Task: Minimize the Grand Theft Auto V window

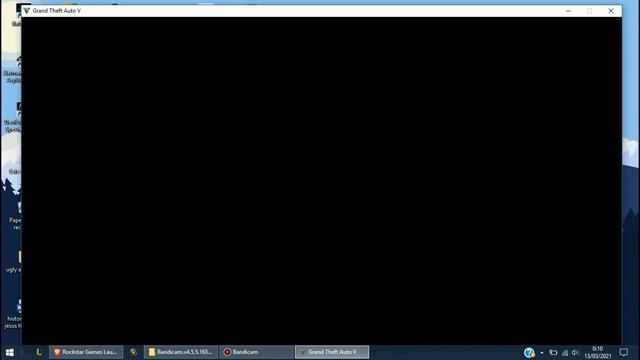Action: (568, 11)
